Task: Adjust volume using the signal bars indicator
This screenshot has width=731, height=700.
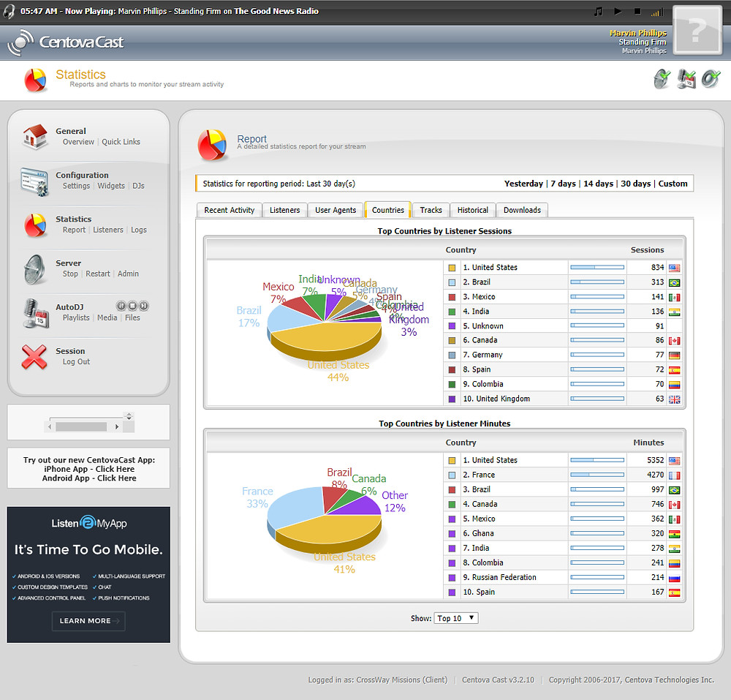Action: coord(657,12)
